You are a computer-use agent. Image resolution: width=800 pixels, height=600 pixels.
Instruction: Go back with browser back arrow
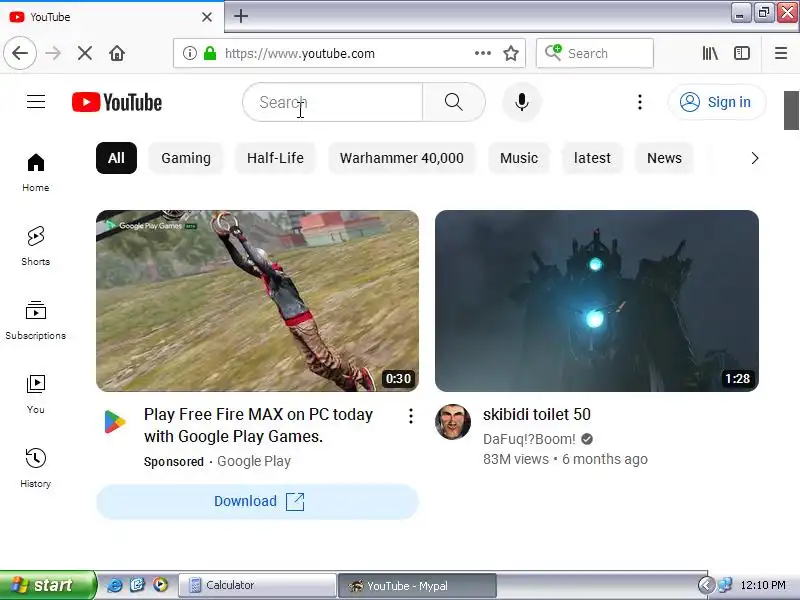coord(20,53)
